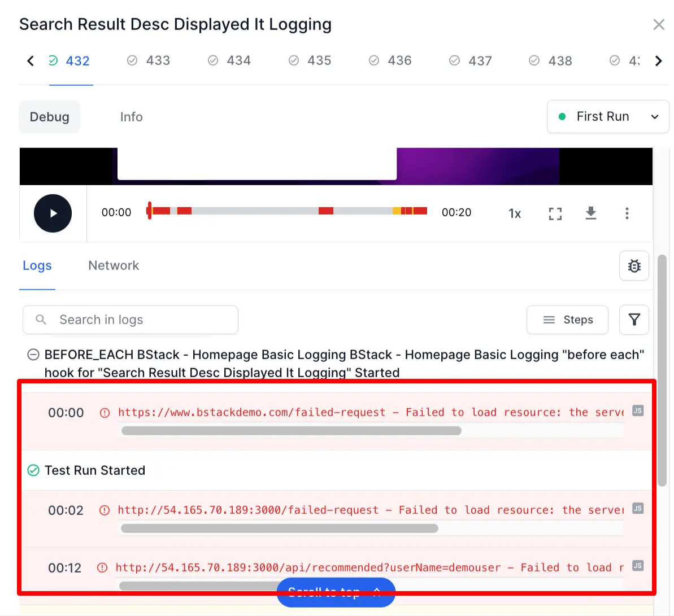
Task: Open the First Run dropdown
Action: [607, 117]
